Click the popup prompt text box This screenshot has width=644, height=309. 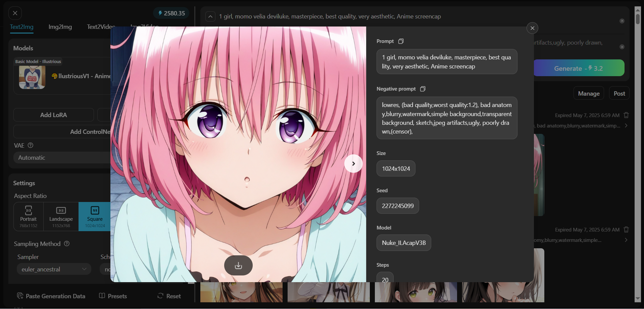(x=447, y=62)
